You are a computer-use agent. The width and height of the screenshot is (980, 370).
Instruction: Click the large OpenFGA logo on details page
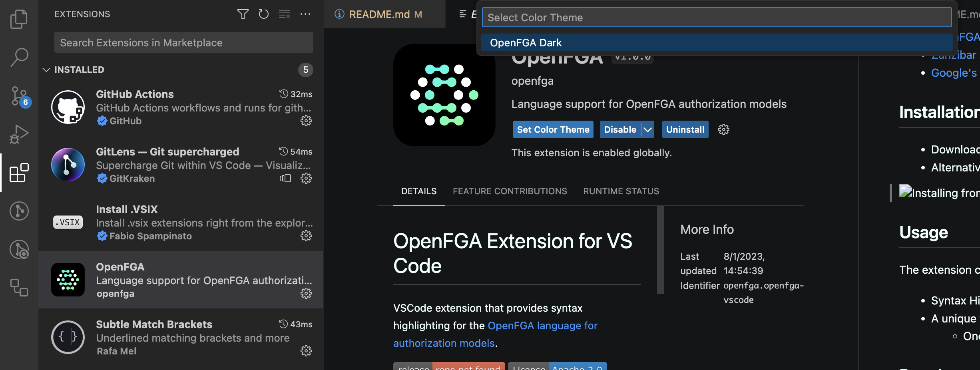(x=444, y=95)
